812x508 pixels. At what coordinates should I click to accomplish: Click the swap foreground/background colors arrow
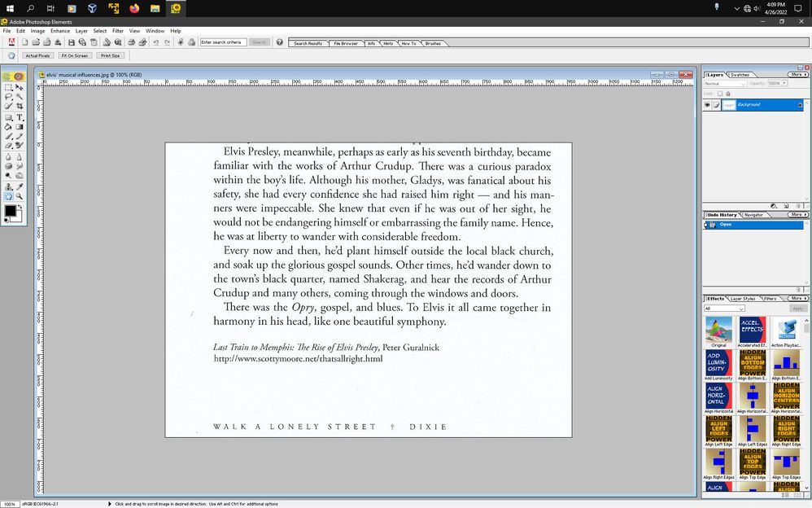coord(20,208)
